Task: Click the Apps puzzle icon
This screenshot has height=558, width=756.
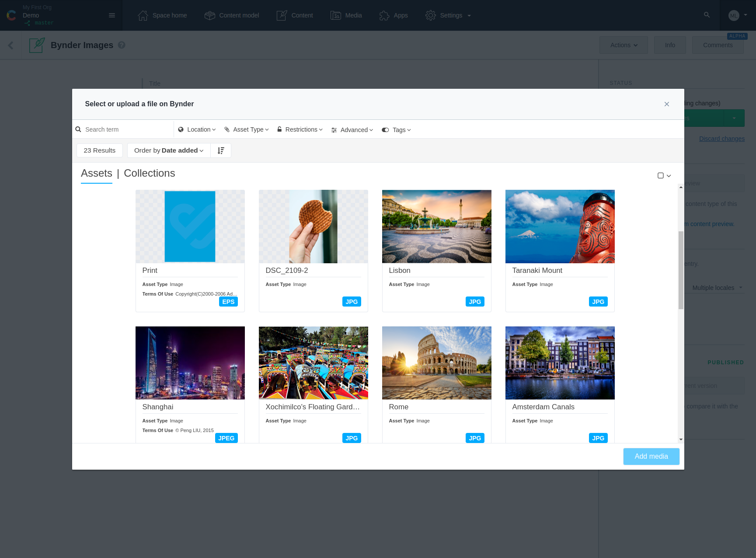Action: (384, 15)
